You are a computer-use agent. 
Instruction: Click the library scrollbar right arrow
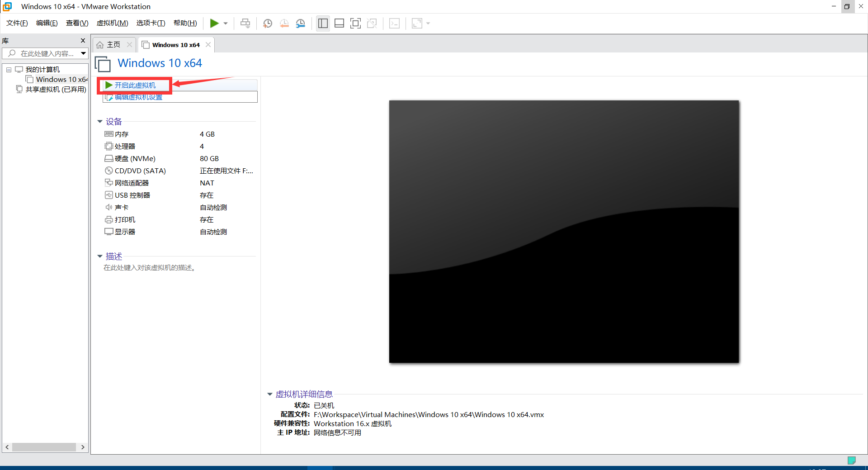coord(83,447)
